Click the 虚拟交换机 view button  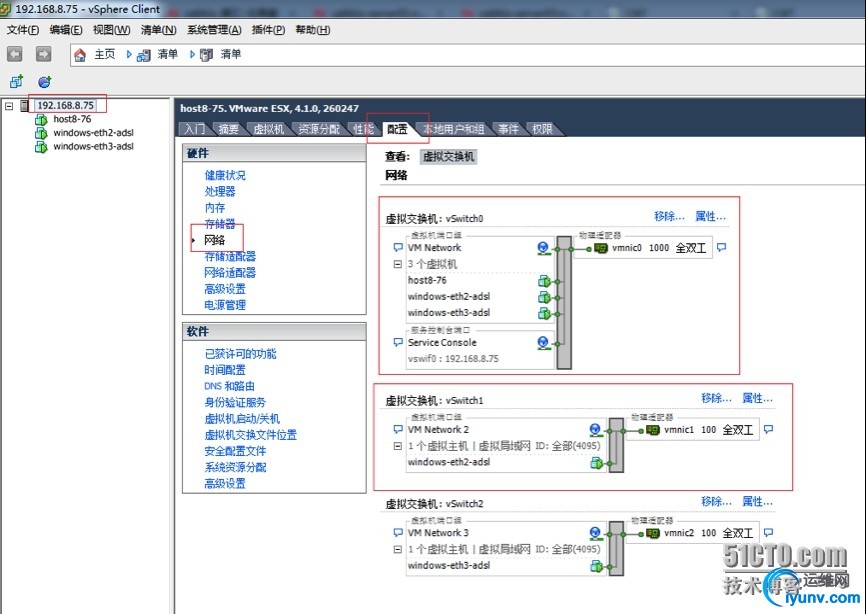[448, 157]
